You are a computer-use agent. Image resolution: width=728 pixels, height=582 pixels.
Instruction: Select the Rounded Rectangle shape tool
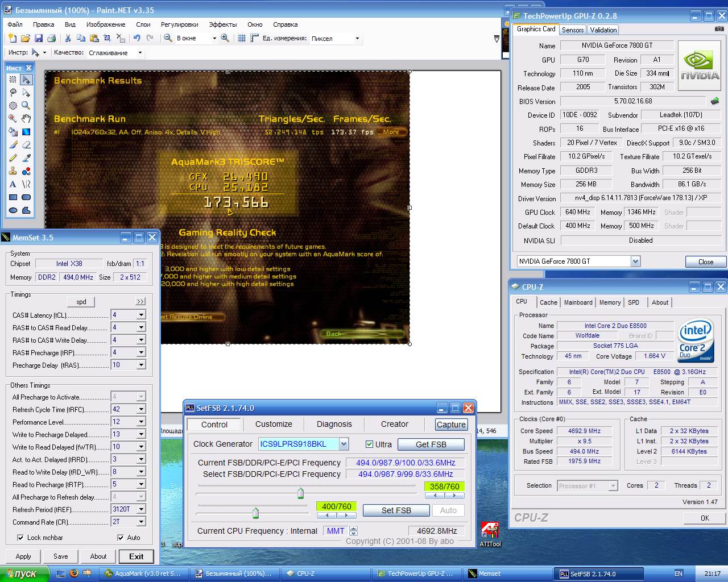(26, 197)
